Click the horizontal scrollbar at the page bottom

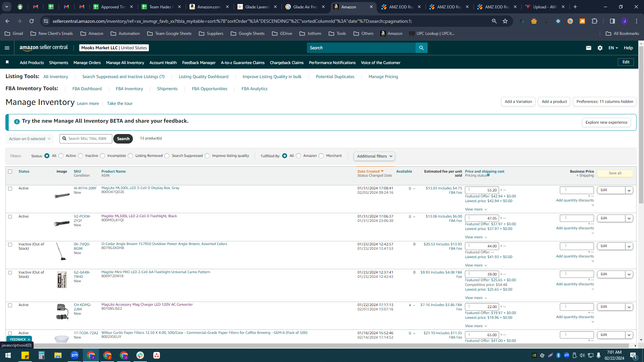(x=317, y=346)
